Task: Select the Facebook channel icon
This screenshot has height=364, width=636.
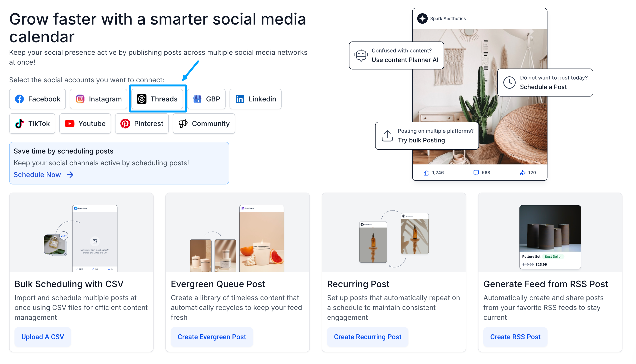Action: [19, 99]
